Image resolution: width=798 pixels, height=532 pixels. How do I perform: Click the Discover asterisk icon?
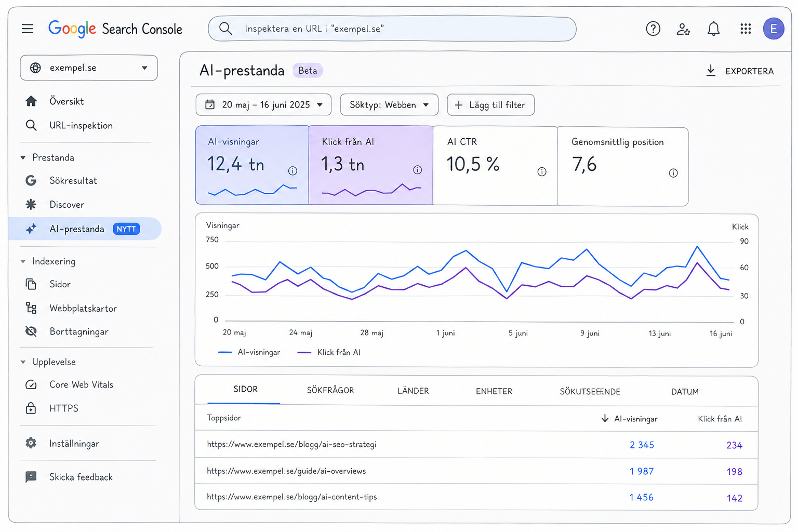click(x=31, y=204)
